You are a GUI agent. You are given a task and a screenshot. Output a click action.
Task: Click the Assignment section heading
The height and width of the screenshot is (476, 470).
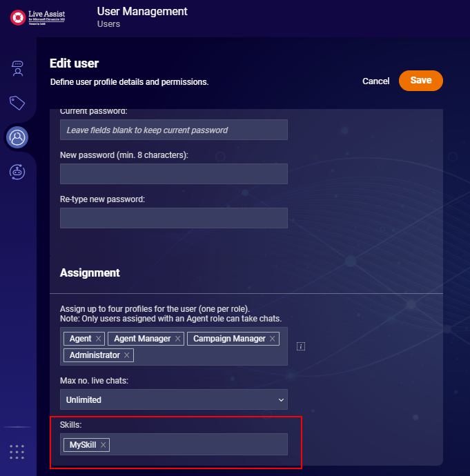pos(90,273)
